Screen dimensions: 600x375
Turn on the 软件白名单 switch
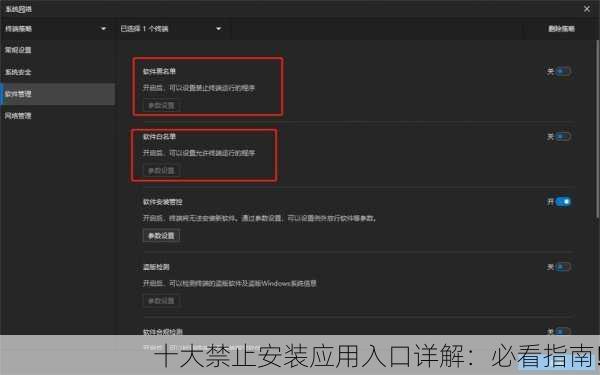563,137
